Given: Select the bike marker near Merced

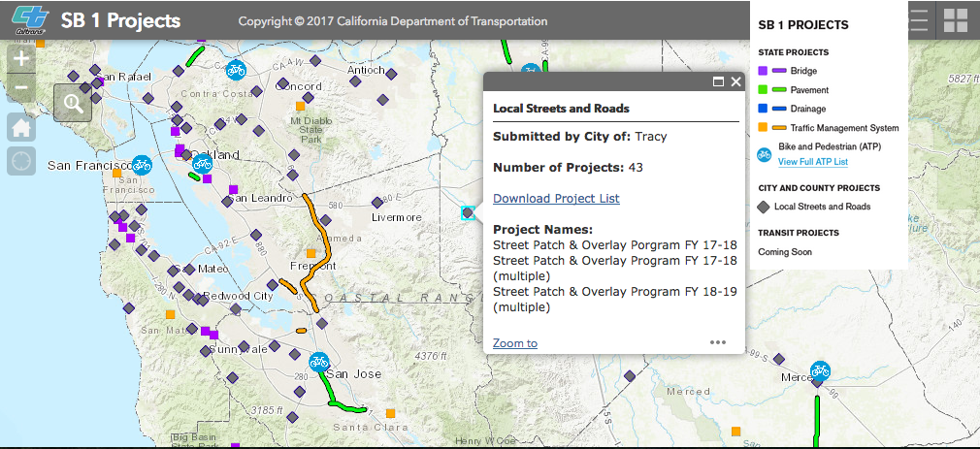Looking at the screenshot, I should [x=820, y=371].
